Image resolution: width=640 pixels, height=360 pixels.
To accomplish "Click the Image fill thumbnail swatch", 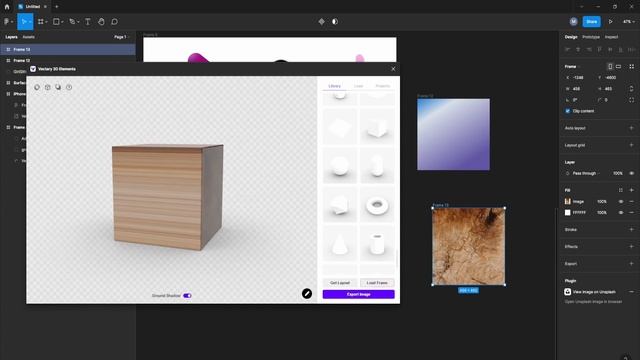I will 568,202.
